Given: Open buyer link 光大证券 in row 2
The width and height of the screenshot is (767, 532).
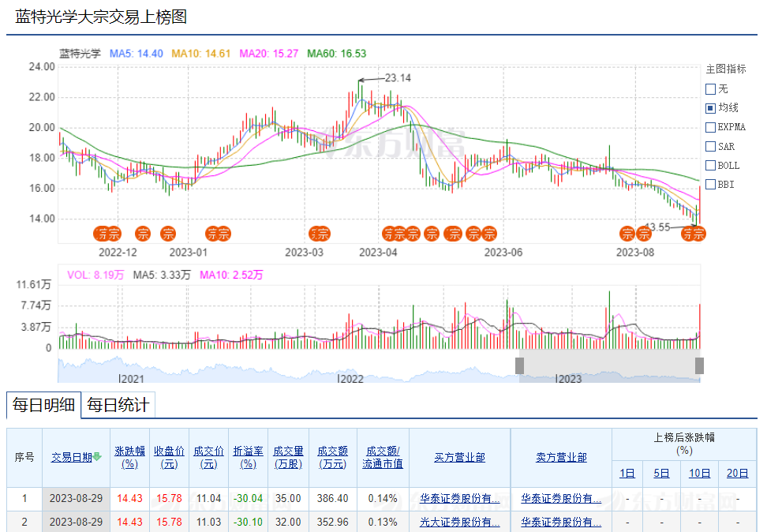Looking at the screenshot, I should point(459,522).
